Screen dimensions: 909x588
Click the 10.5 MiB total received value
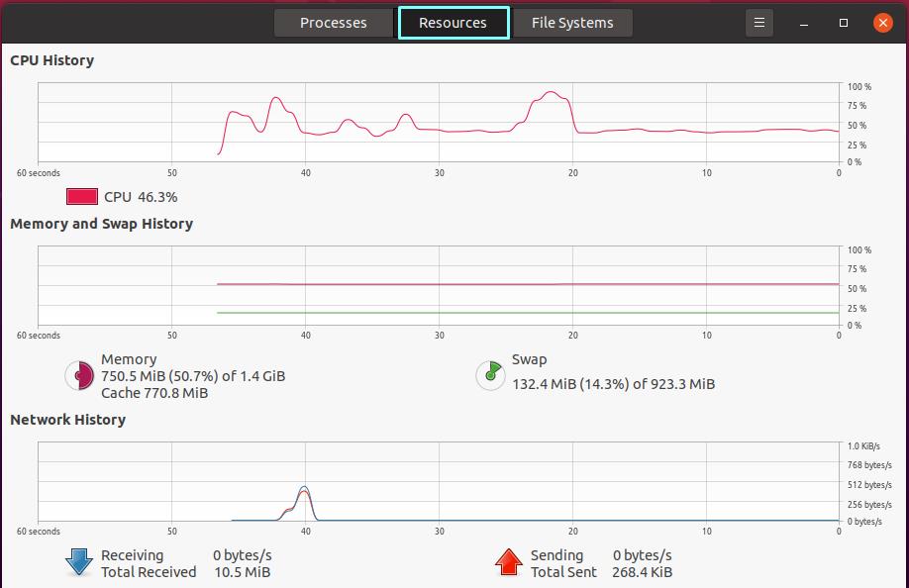click(243, 572)
